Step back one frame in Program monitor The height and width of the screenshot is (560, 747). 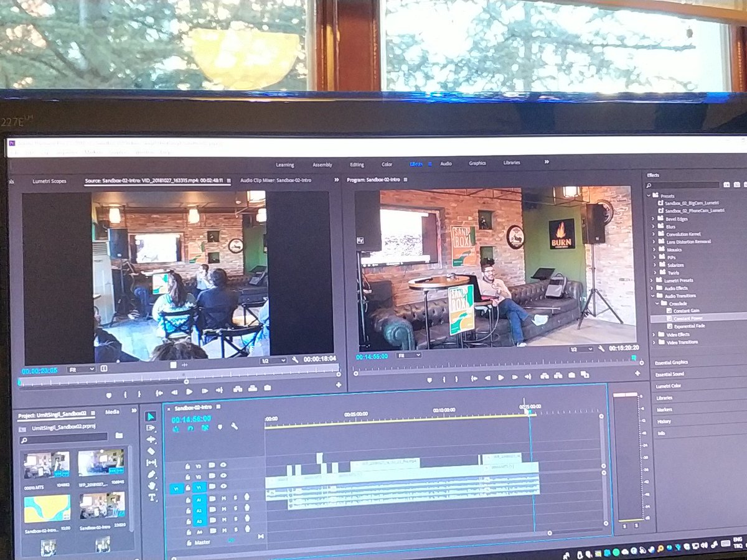pos(487,378)
